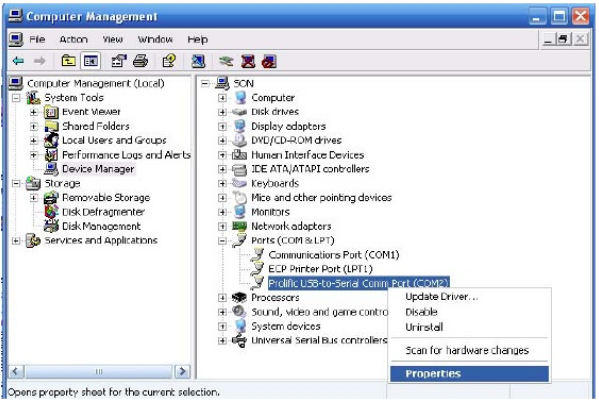
Task: Click the left pane horizontal scrollbar thumb
Action: (99, 371)
